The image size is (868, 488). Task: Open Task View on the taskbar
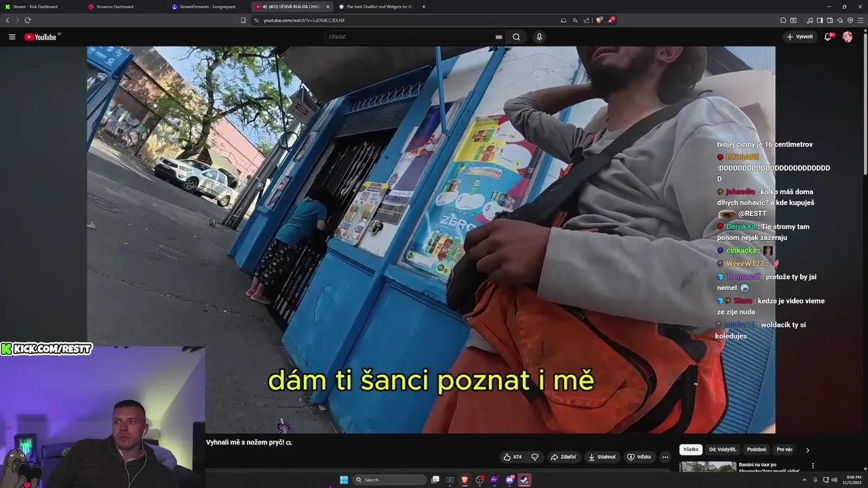(x=435, y=480)
